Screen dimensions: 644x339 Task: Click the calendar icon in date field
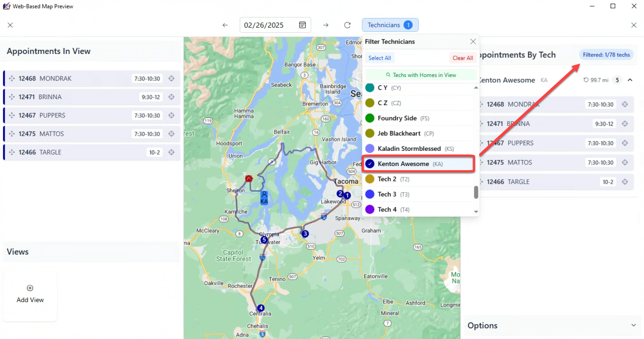[x=302, y=25]
